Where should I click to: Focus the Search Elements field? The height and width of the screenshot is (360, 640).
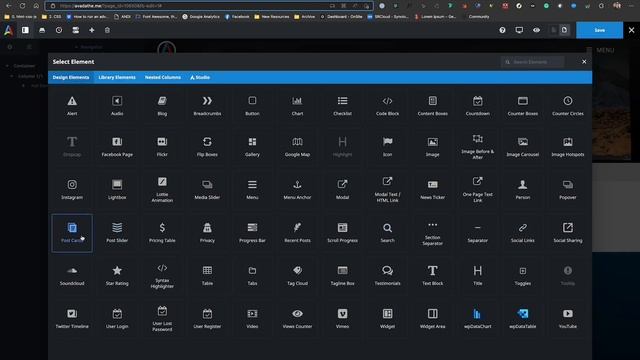click(x=533, y=62)
